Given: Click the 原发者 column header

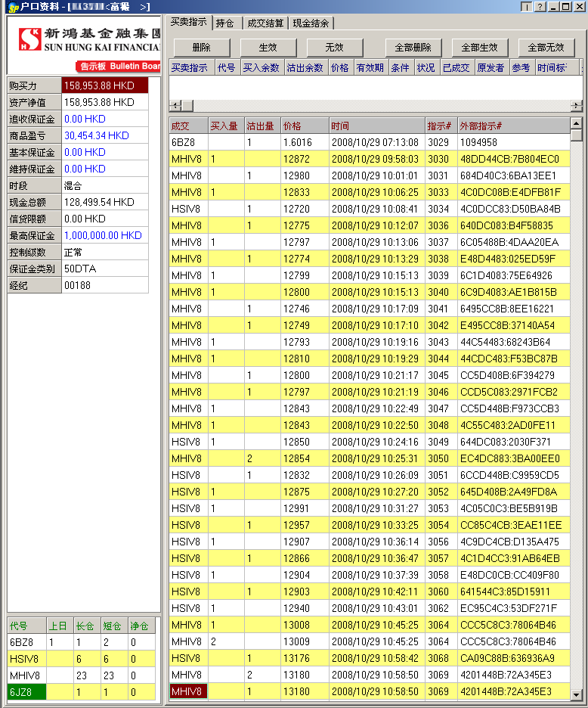Looking at the screenshot, I should tap(491, 68).
